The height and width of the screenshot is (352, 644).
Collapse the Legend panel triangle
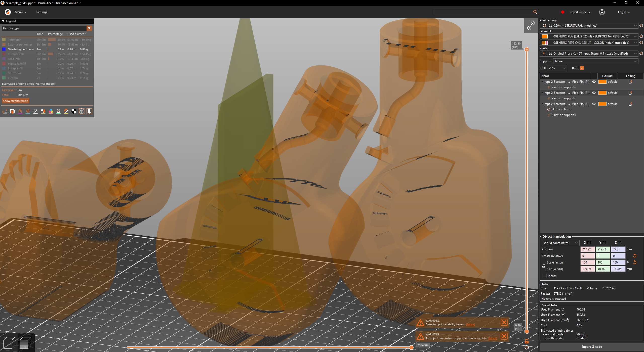tap(3, 21)
